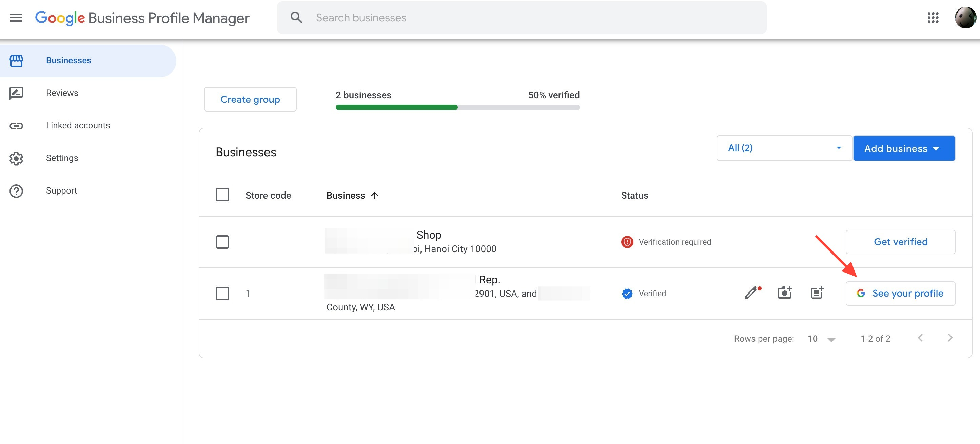Viewport: 980px width, 444px height.
Task: Click the Businesses table heading
Action: [x=246, y=152]
